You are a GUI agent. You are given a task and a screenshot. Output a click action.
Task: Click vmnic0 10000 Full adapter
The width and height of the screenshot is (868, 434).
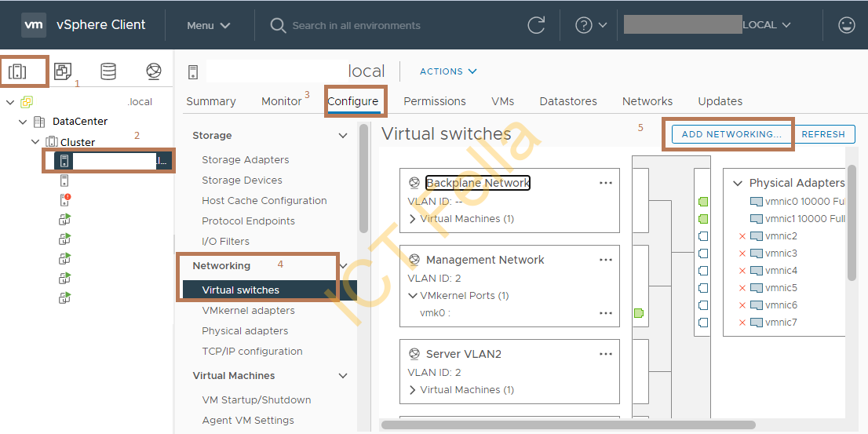click(x=797, y=202)
